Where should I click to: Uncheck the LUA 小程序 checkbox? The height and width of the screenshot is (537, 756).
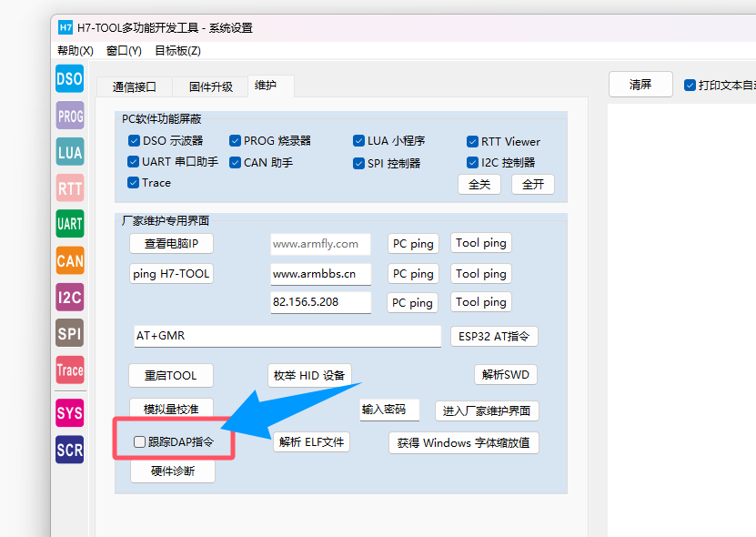358,141
